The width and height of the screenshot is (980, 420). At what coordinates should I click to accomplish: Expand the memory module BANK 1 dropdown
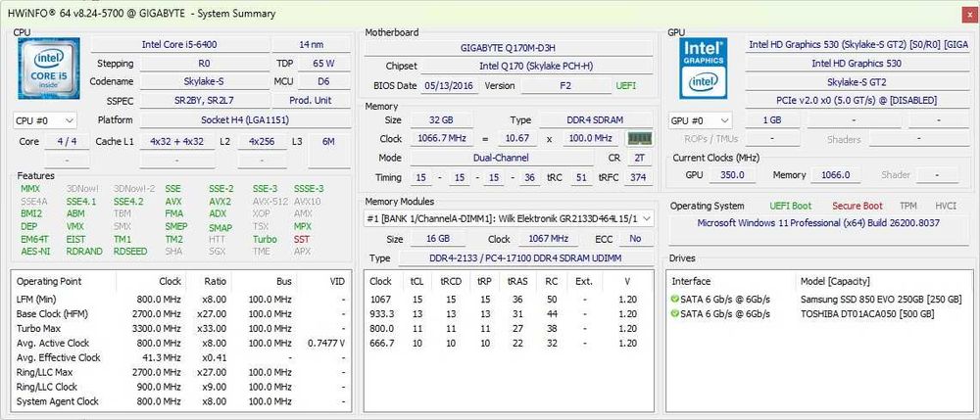click(510, 218)
